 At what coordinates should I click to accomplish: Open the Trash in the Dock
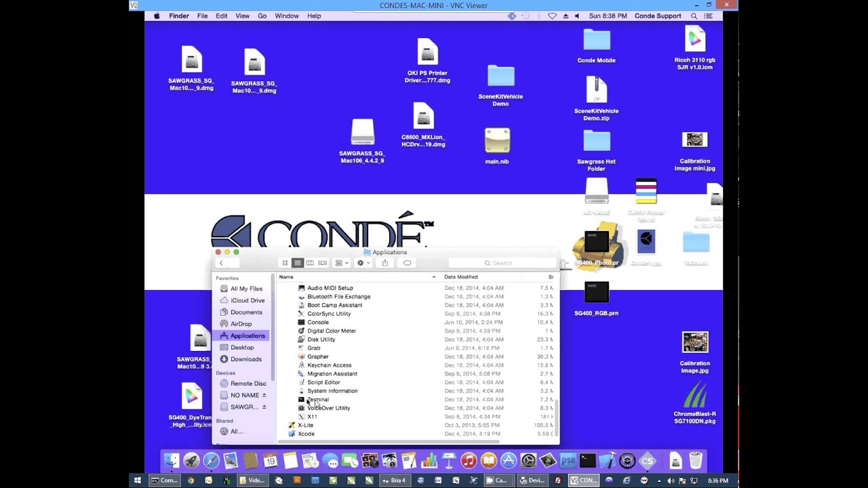696,461
